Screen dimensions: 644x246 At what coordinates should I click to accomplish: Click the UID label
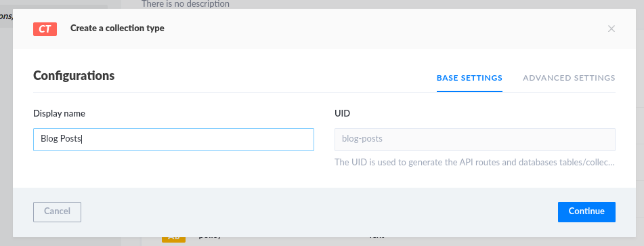[342, 113]
